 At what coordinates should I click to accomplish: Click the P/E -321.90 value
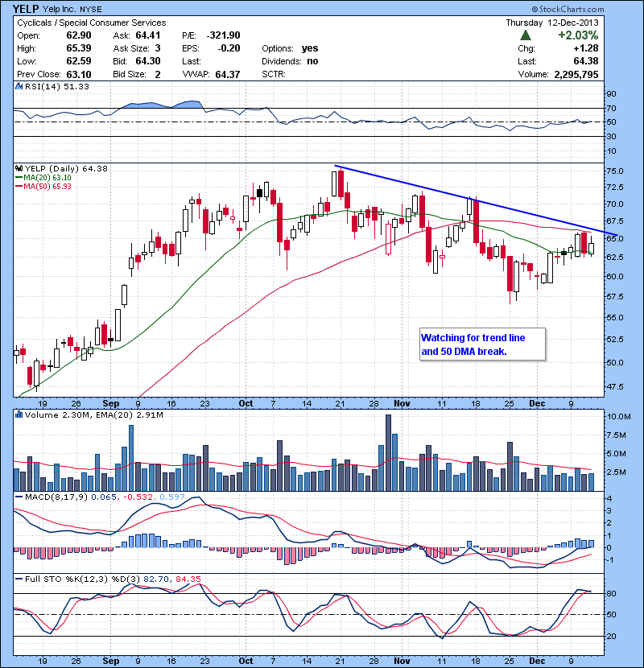pos(223,35)
